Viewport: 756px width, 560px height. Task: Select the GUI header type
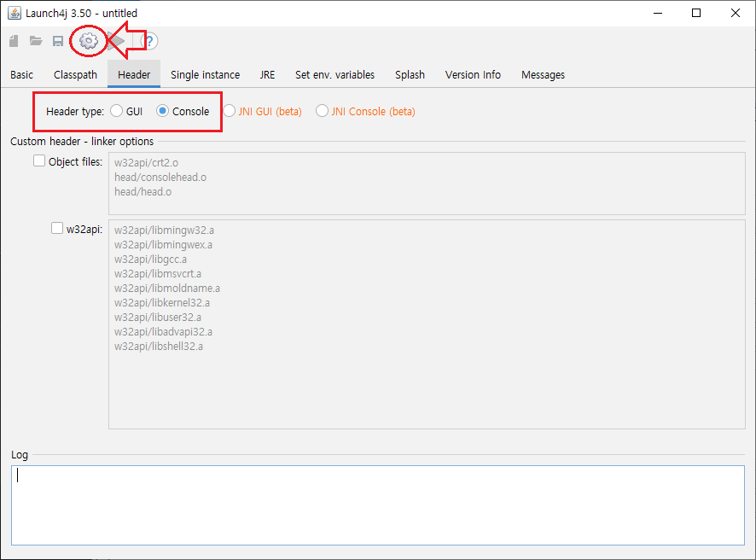[x=126, y=112]
